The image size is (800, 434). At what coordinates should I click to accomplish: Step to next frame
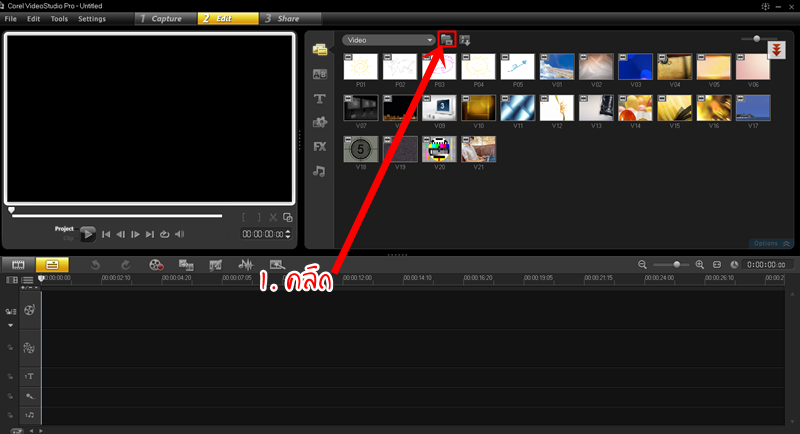[135, 234]
